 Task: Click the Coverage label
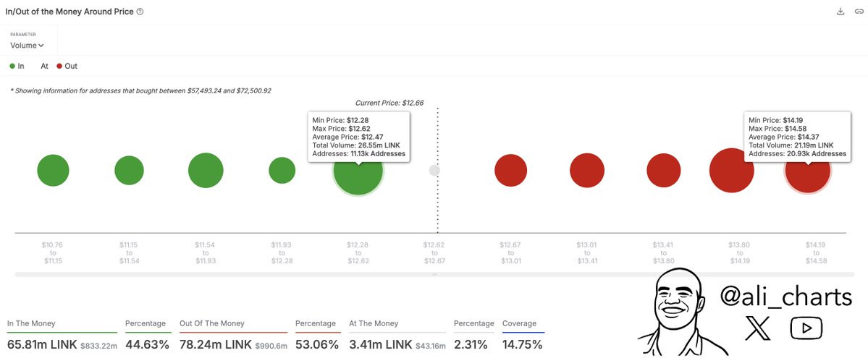pyautogui.click(x=520, y=323)
